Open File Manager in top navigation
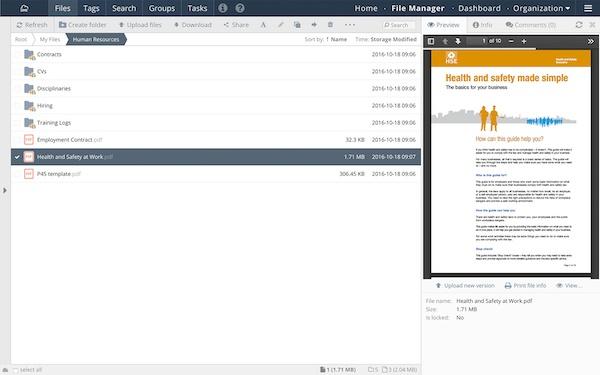This screenshot has height=375, width=600. (x=418, y=8)
